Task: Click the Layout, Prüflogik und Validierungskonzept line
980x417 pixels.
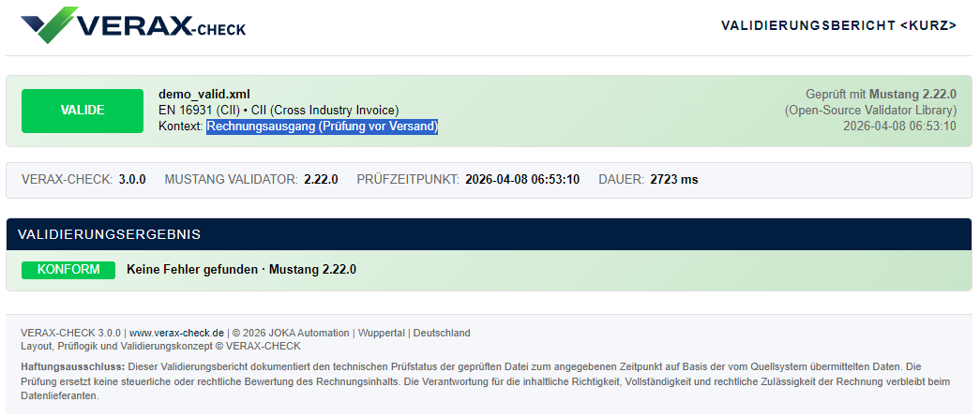Action: (x=160, y=346)
